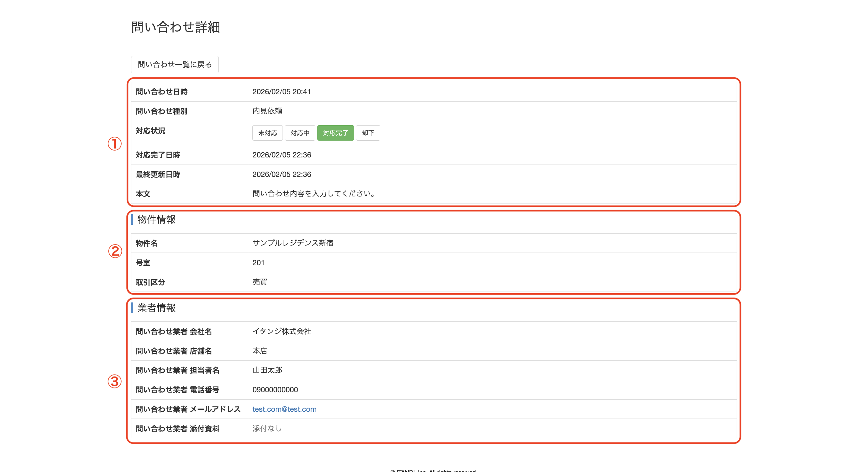Click the 号室 row label

[x=143, y=263]
